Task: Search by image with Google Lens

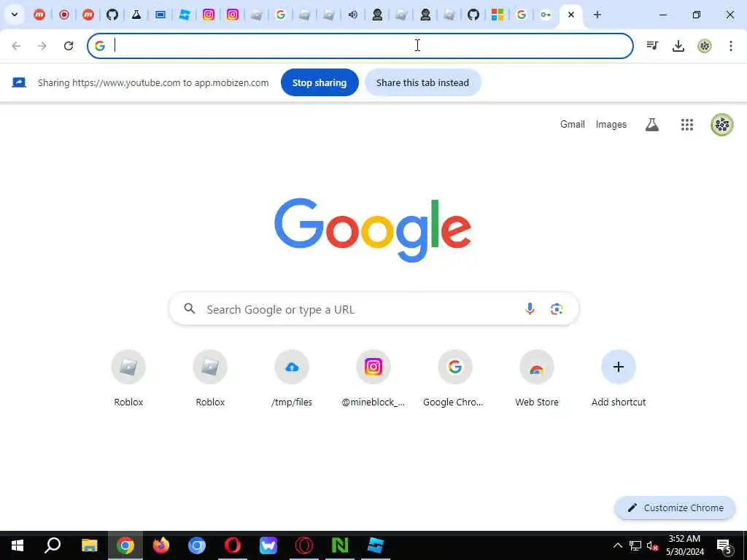Action: [557, 309]
